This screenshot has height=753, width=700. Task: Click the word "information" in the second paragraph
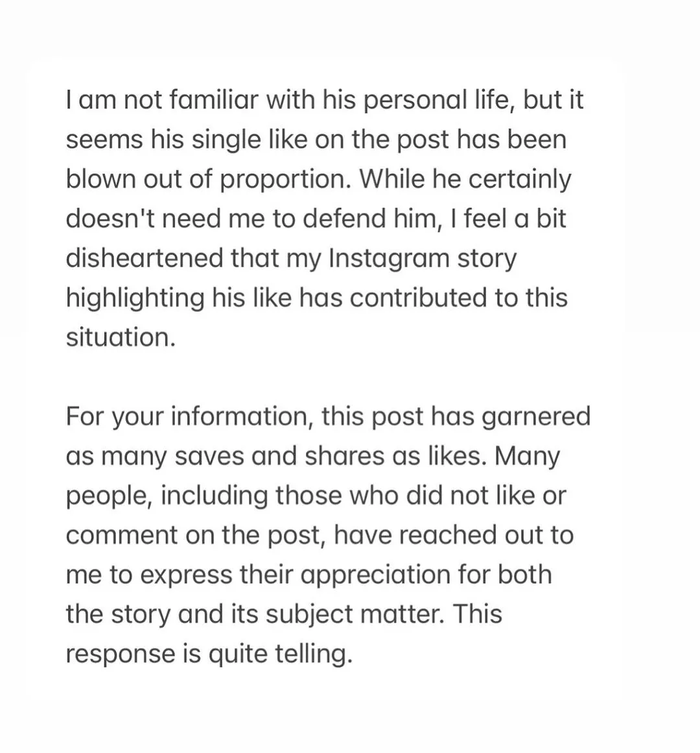pyautogui.click(x=242, y=416)
